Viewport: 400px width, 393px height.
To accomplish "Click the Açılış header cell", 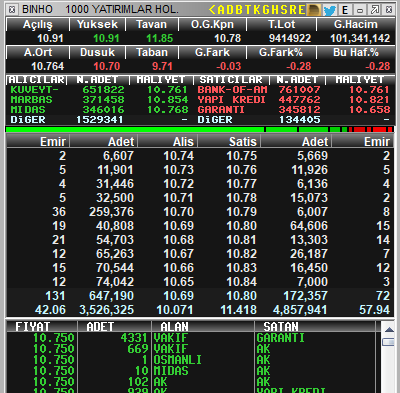I will click(x=37, y=25).
